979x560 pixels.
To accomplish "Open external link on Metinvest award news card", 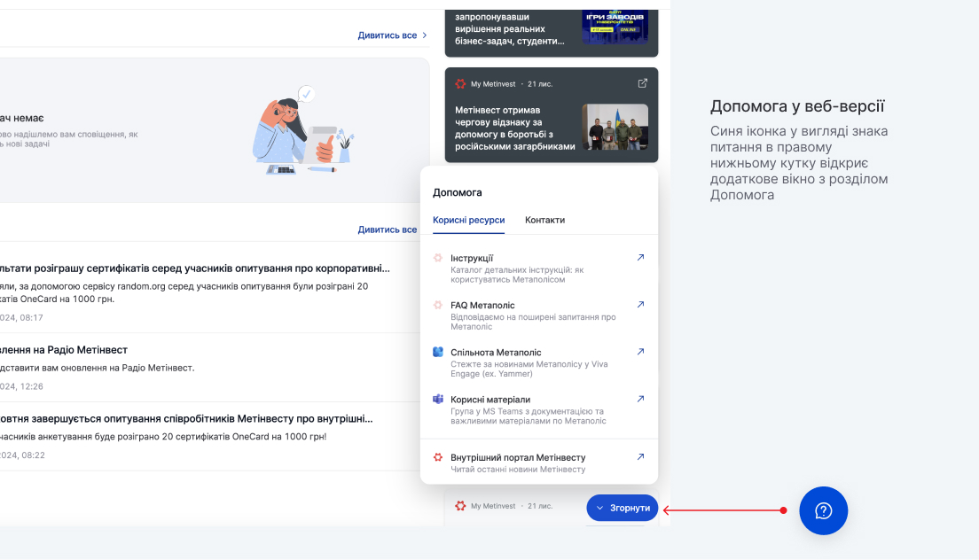I will click(x=642, y=83).
